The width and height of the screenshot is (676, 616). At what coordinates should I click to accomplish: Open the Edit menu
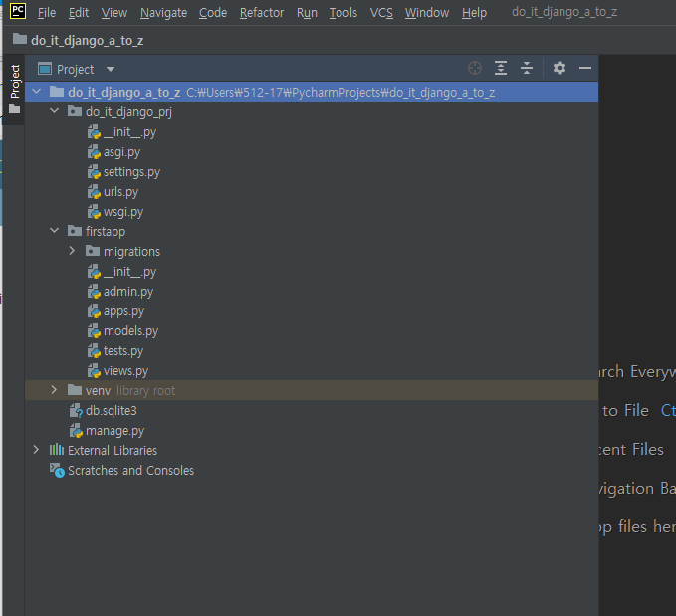[79, 13]
